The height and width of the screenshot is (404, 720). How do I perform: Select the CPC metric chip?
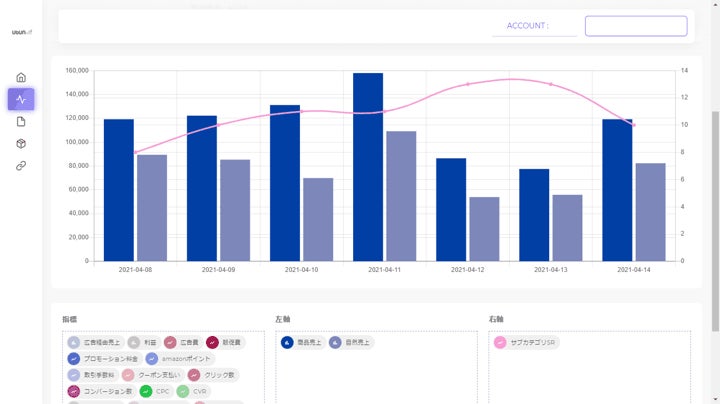[x=155, y=391]
